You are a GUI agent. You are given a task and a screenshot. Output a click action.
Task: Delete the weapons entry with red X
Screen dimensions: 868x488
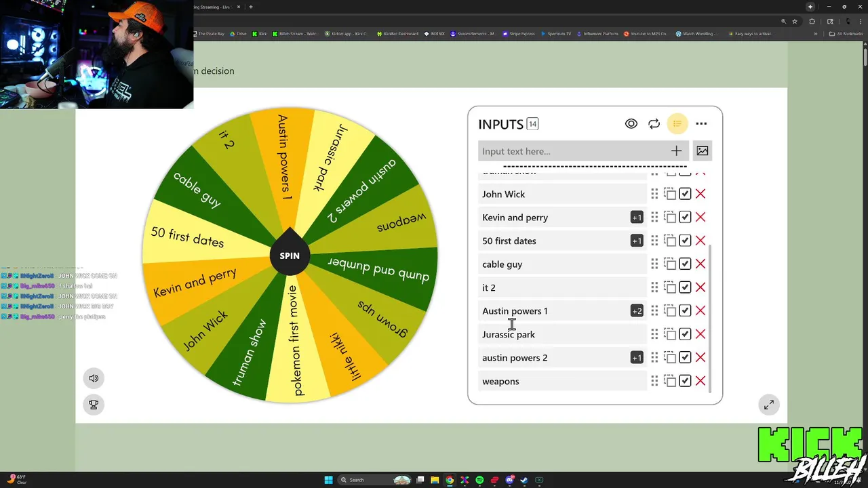(701, 381)
